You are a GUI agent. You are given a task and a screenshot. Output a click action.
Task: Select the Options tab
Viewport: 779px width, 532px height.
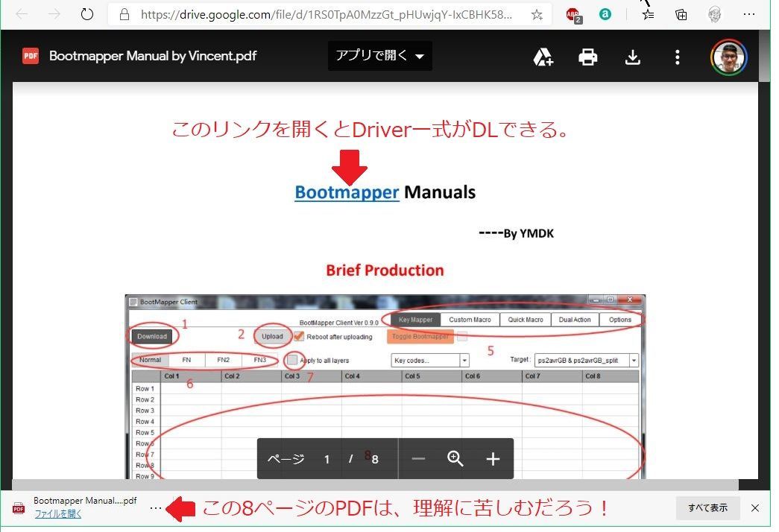pos(620,320)
